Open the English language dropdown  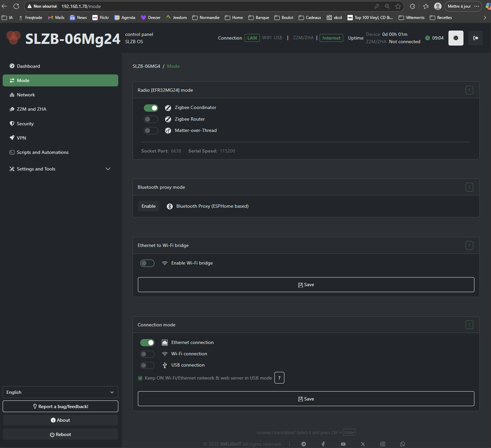click(x=60, y=392)
